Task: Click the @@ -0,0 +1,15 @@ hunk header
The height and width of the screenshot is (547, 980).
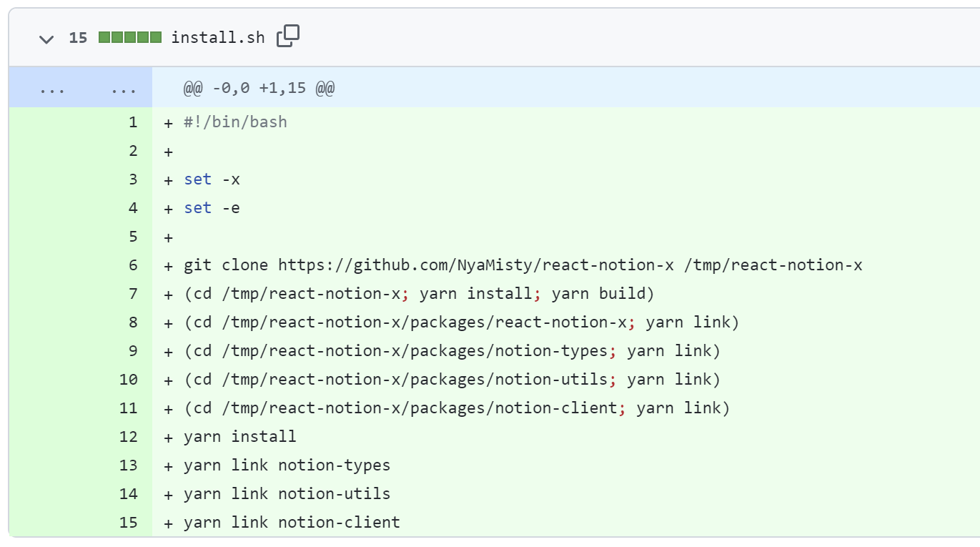Action: (259, 88)
